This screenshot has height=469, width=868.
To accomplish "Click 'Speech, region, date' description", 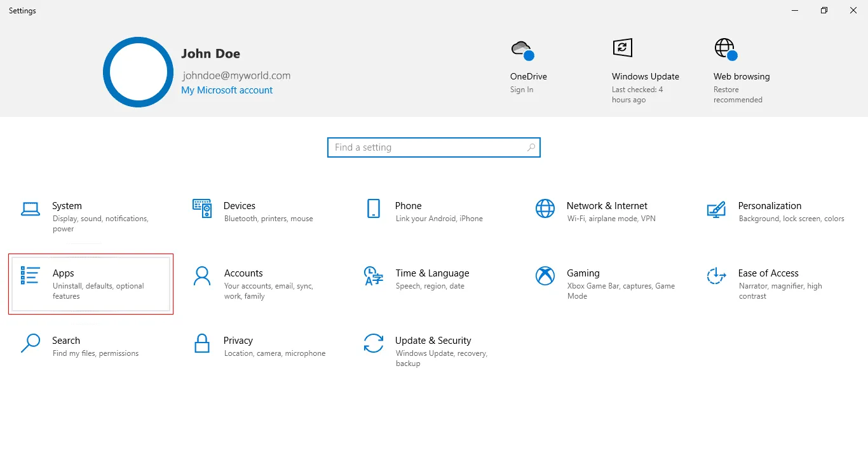I will [x=430, y=286].
